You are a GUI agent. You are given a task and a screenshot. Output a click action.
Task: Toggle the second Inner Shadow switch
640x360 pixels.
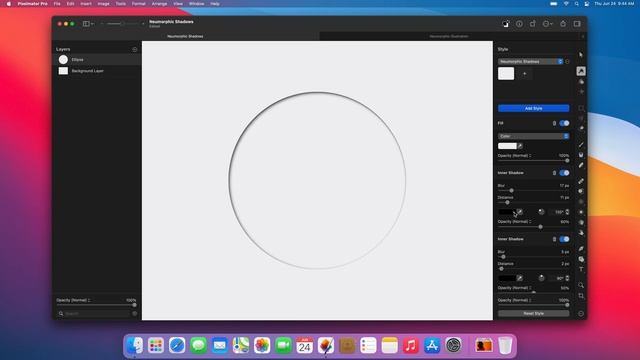tap(564, 239)
